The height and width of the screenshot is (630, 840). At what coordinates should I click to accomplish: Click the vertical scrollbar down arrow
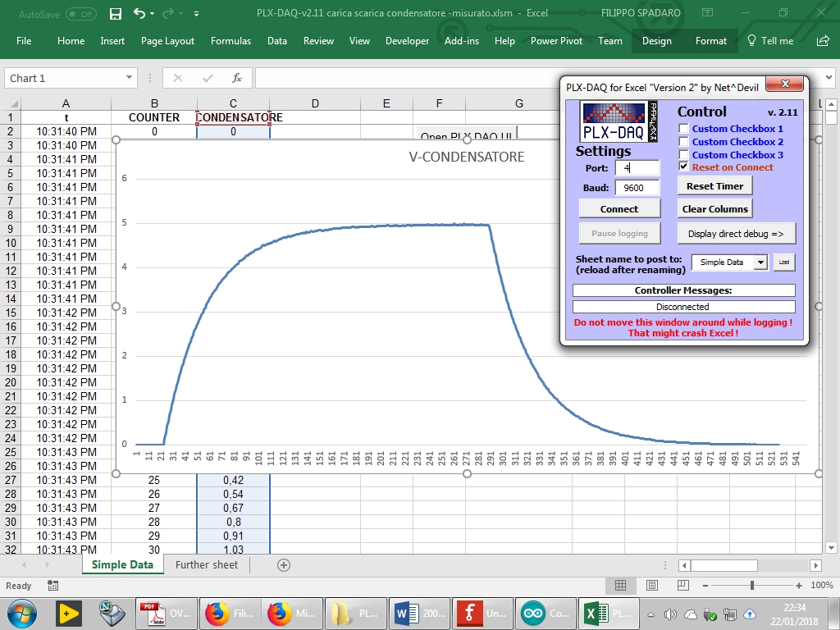[831, 547]
